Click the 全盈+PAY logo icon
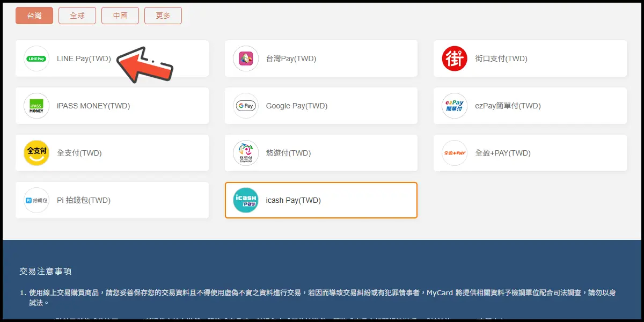Image resolution: width=644 pixels, height=322 pixels. click(455, 153)
